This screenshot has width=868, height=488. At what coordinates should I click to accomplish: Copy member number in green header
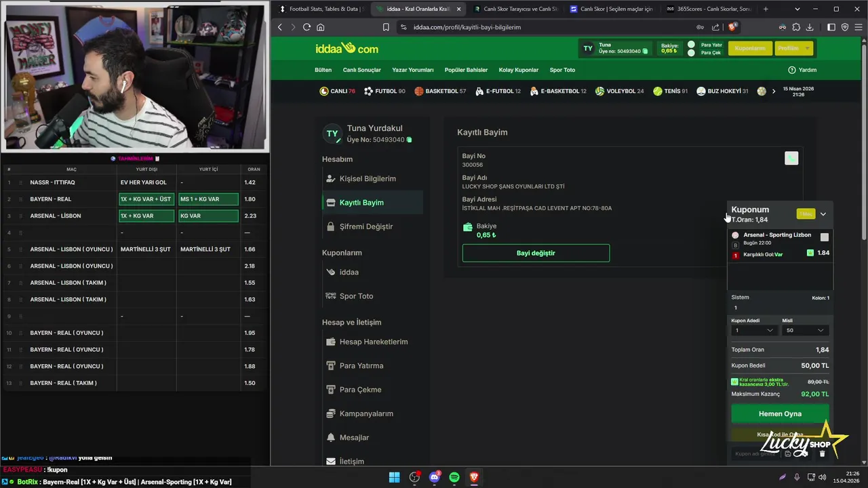click(x=645, y=52)
